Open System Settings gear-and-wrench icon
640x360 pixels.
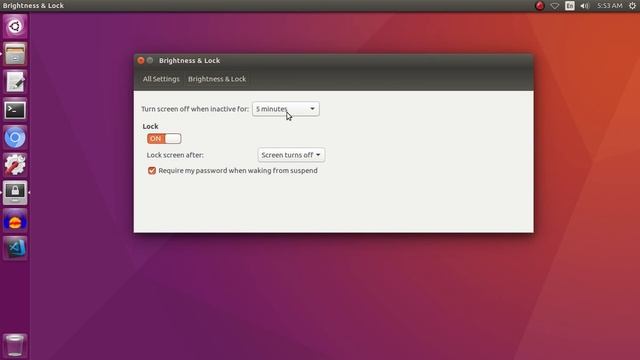tap(15, 165)
